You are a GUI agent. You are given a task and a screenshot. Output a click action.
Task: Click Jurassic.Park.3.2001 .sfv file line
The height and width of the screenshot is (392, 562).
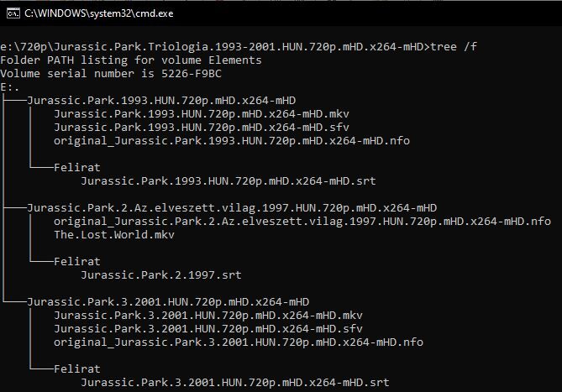point(208,329)
